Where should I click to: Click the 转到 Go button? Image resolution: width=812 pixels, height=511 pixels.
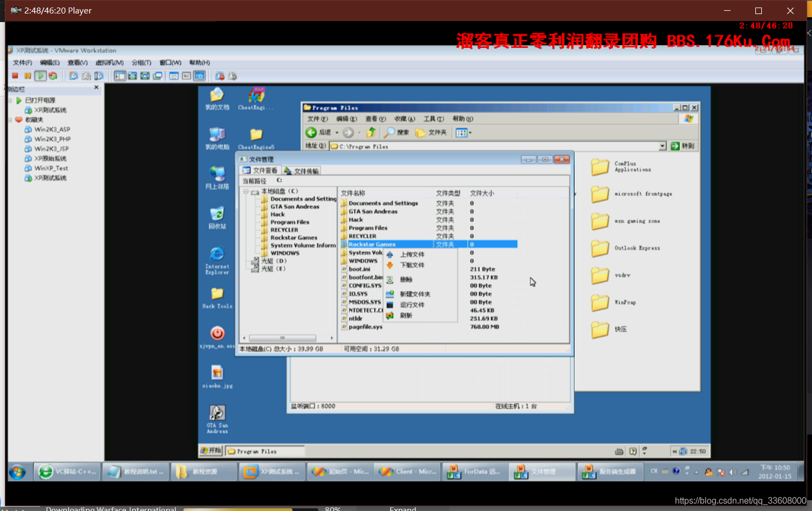click(x=683, y=146)
